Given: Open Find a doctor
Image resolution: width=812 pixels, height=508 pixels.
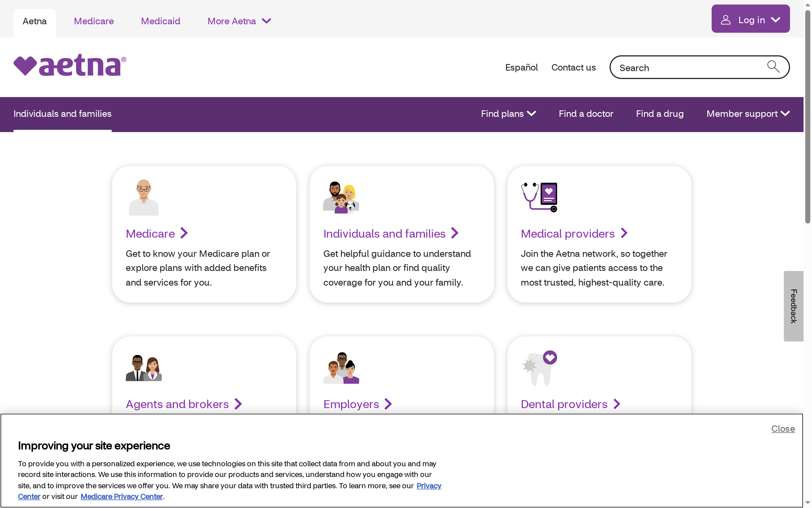Looking at the screenshot, I should pos(586,113).
